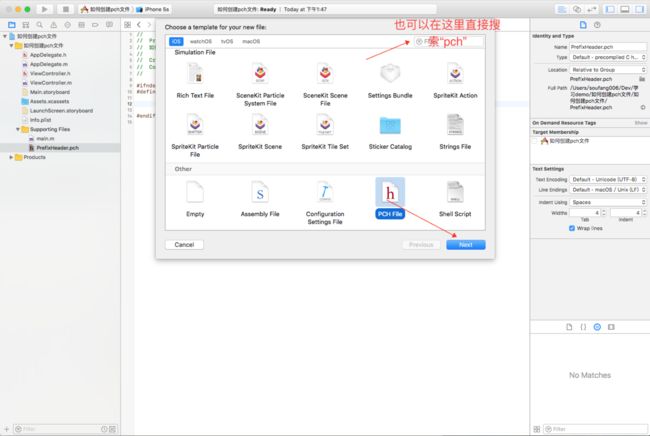The image size is (650, 436).
Task: Stop the running scheme
Action: coord(65,9)
